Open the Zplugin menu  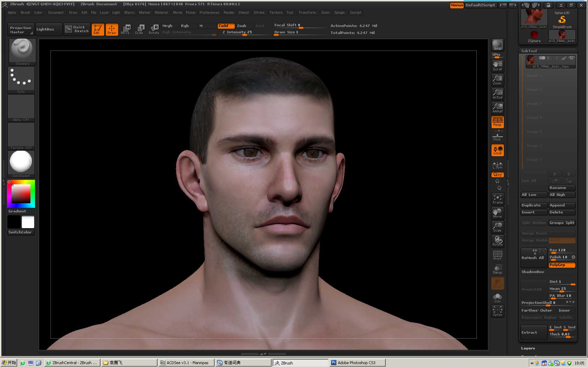(339, 13)
